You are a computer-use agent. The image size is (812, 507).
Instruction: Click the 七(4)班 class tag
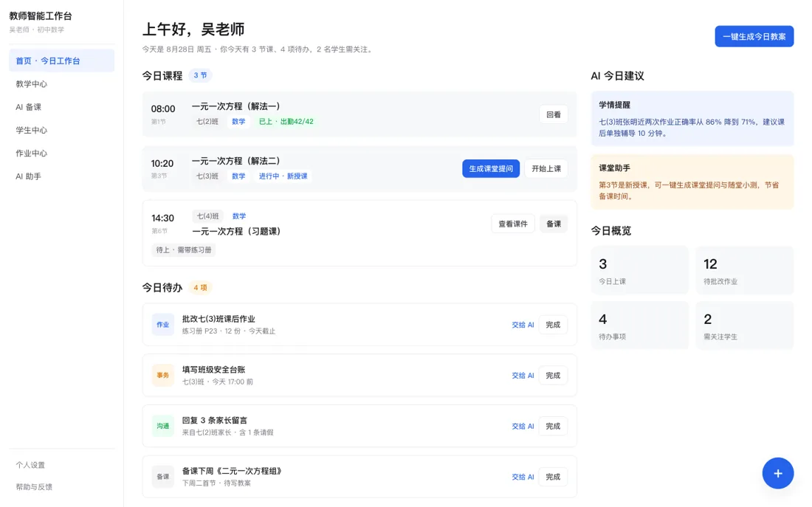(207, 216)
